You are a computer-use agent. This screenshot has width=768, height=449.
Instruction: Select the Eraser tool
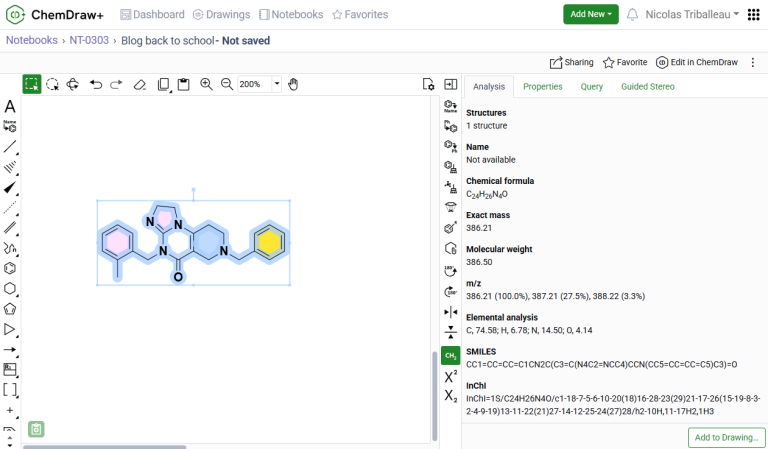140,84
